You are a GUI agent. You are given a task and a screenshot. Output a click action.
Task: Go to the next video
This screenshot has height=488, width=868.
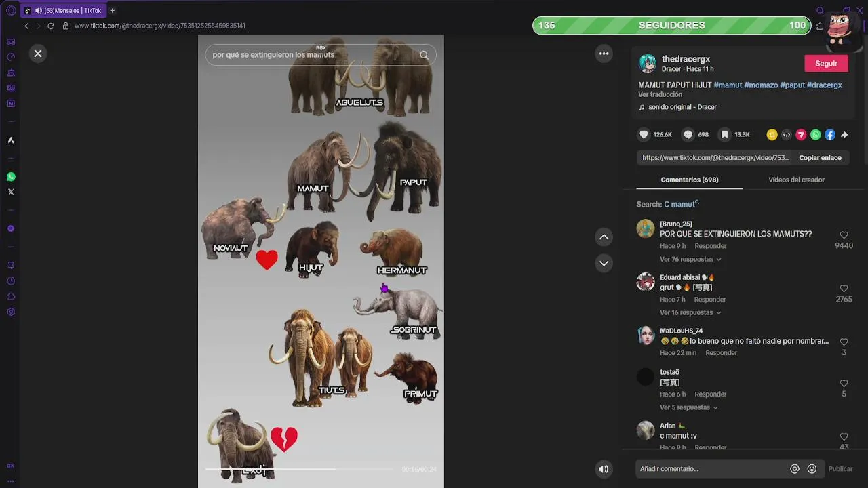(604, 263)
